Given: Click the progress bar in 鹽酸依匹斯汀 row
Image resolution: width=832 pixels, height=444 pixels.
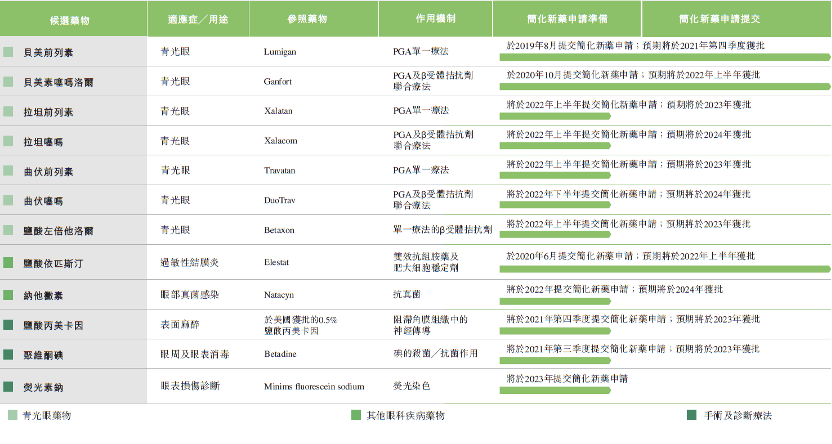Looking at the screenshot, I should 665,269.
